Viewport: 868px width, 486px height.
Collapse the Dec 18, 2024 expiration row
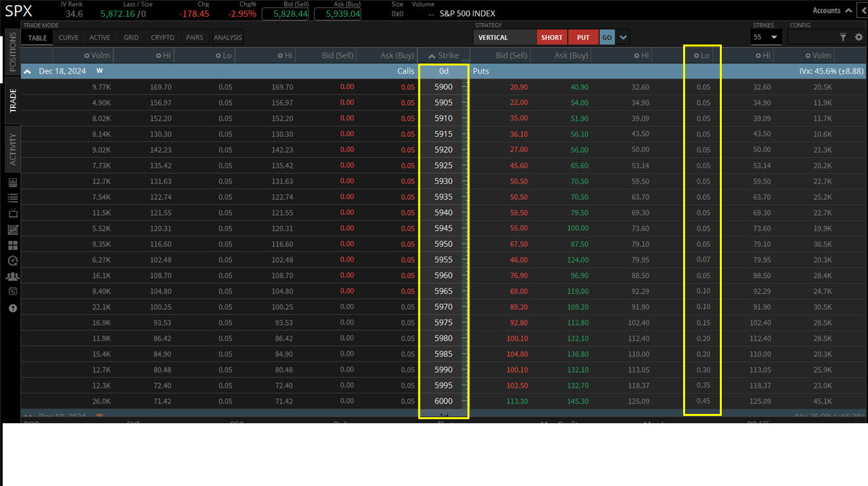pyautogui.click(x=28, y=71)
